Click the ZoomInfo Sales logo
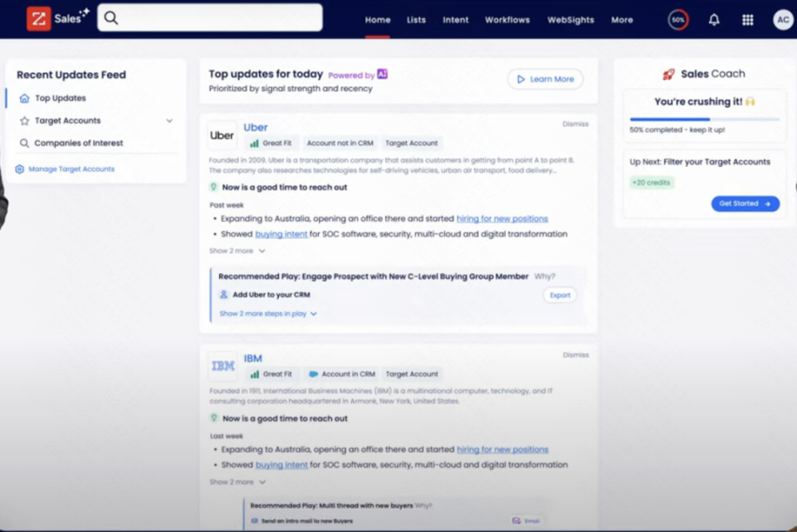797x532 pixels. pos(58,18)
